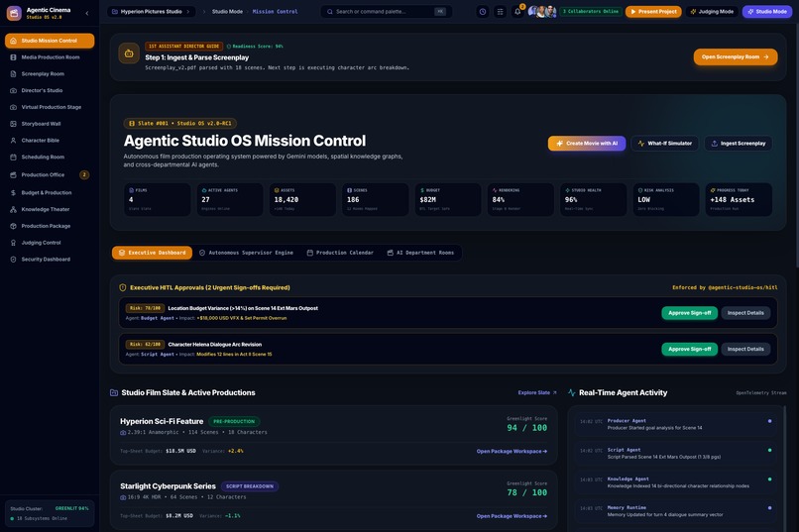
Task: Open Media Production Room in the sidebar
Action: click(50, 57)
